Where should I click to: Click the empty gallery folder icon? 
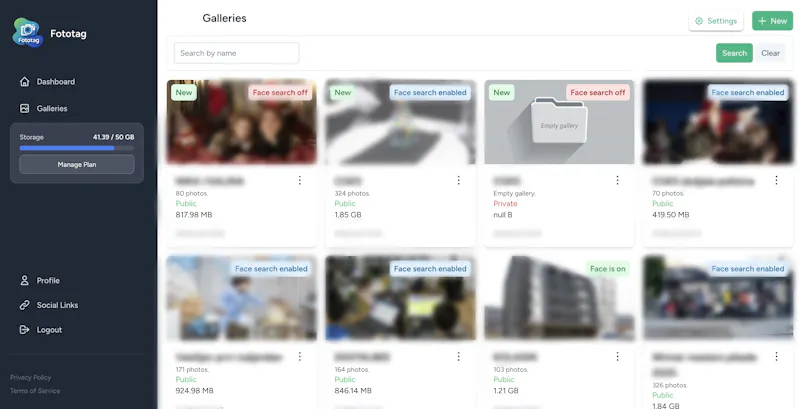coord(559,121)
